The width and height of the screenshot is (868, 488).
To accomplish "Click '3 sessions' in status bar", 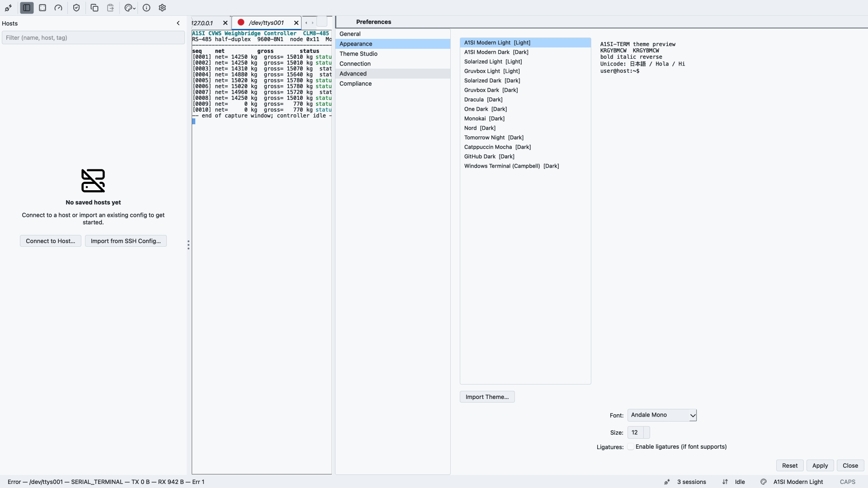I will [x=691, y=482].
